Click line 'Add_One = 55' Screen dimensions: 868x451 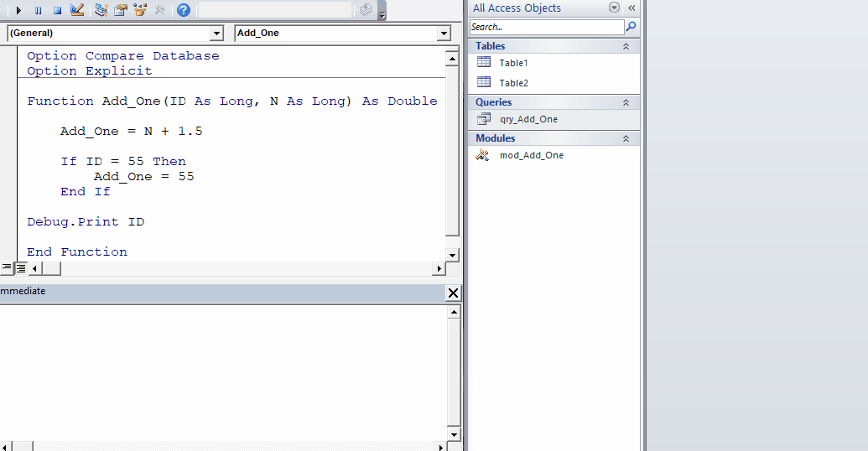coord(144,177)
